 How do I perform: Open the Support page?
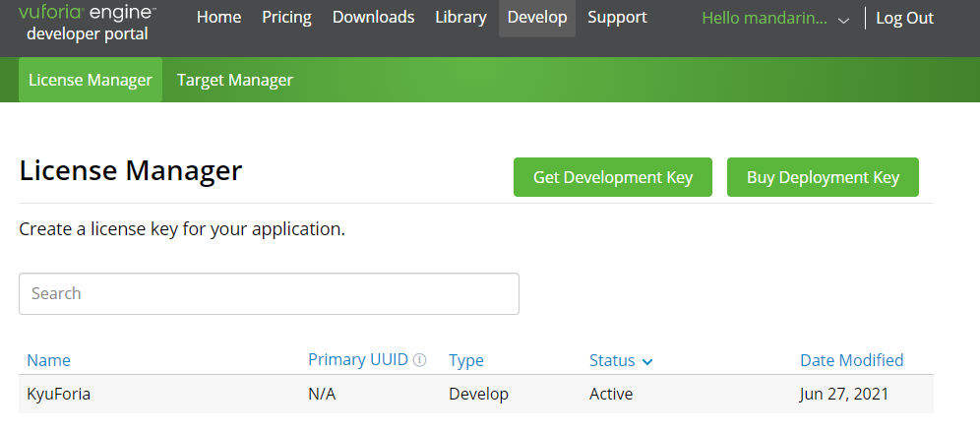(618, 18)
